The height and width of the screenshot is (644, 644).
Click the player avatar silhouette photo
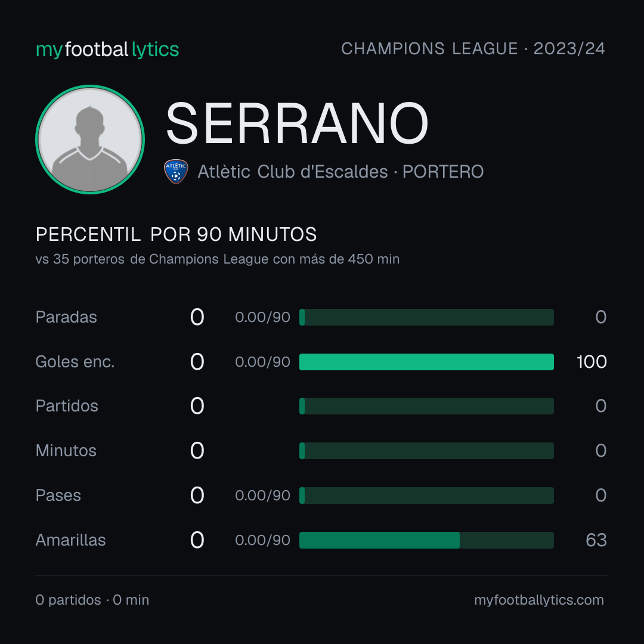click(90, 140)
